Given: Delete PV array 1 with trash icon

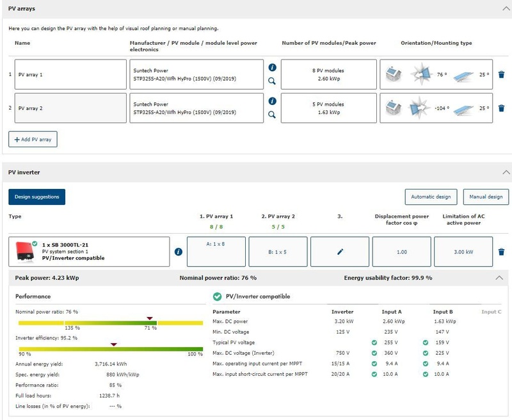Looking at the screenshot, I should coord(501,75).
